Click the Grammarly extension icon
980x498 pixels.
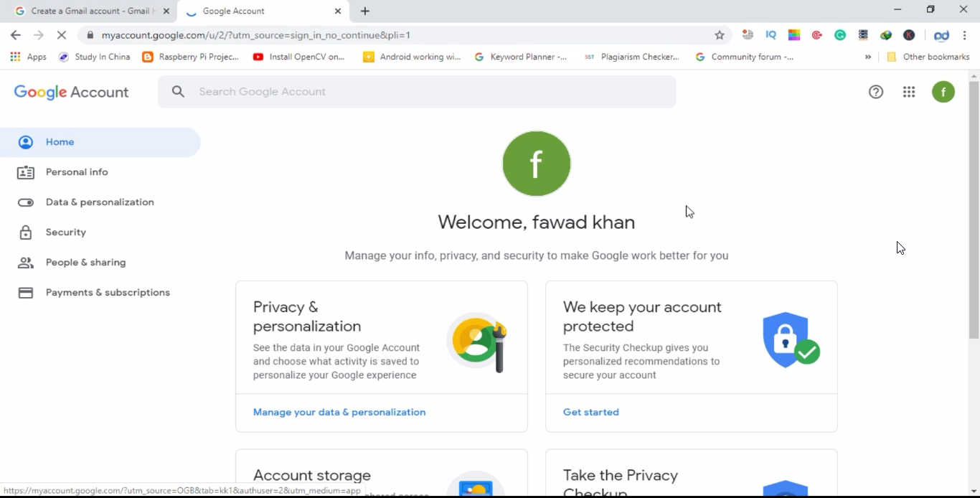(840, 35)
